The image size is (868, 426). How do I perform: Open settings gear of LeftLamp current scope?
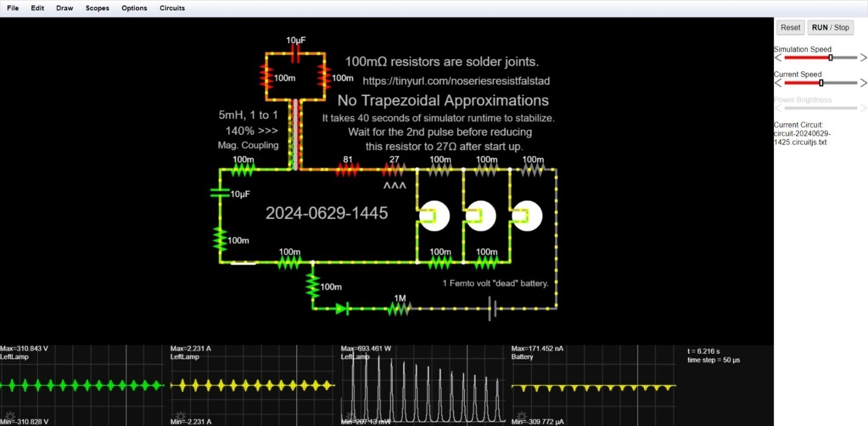[x=180, y=416]
